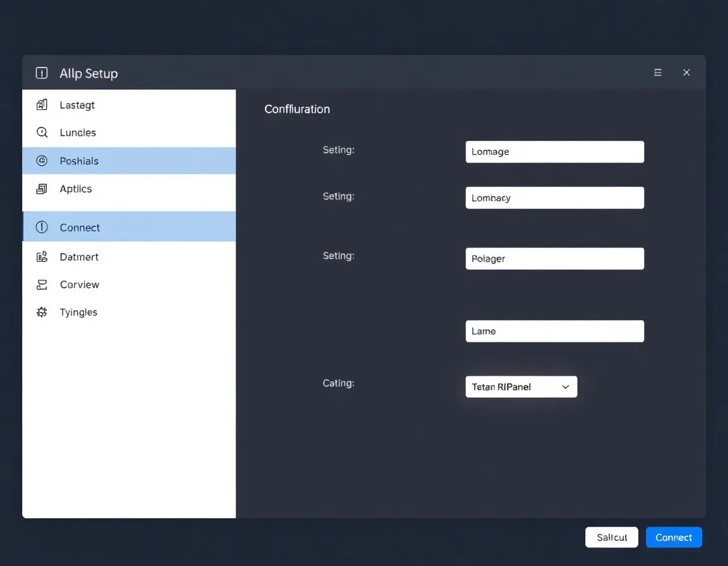Click the Connect info circle icon
Screen dimensions: 728x566
(41, 227)
